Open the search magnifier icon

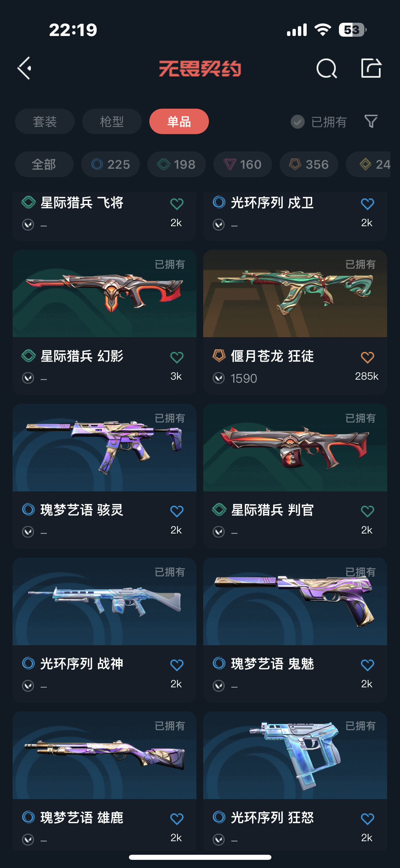click(326, 68)
